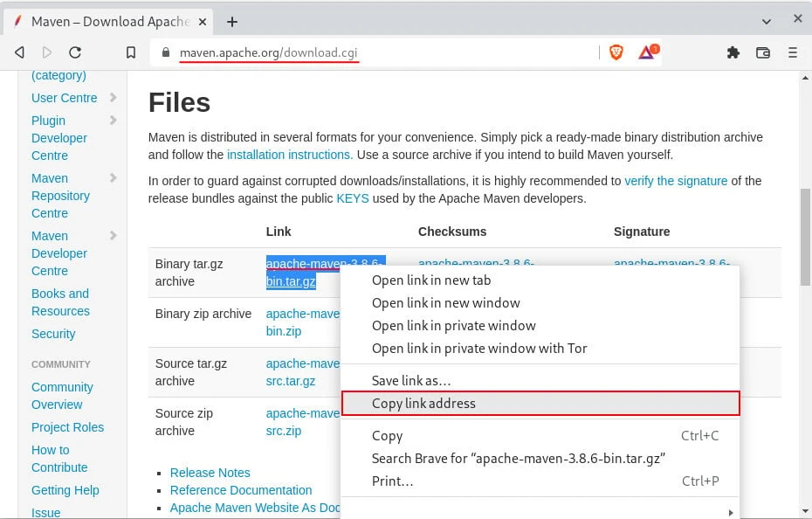812x519 pixels.
Task: Open the browser hamburger menu
Action: pos(792,52)
